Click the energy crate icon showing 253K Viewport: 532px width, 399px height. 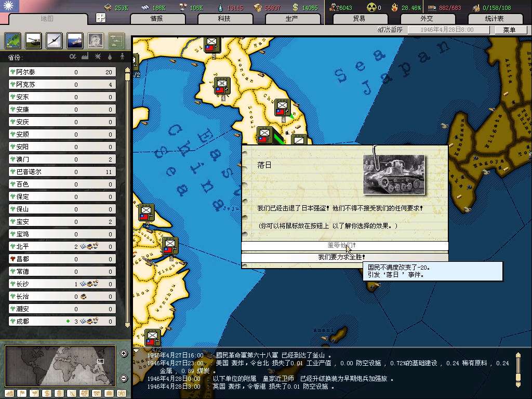[x=108, y=7]
